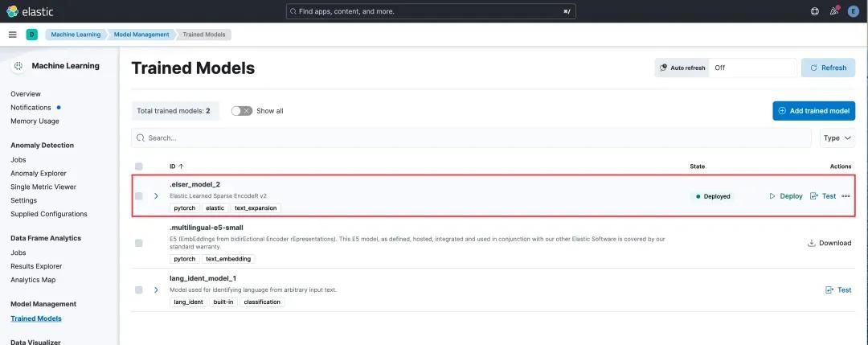Open Anomaly Explorer in sidebar
The width and height of the screenshot is (868, 345).
(39, 173)
